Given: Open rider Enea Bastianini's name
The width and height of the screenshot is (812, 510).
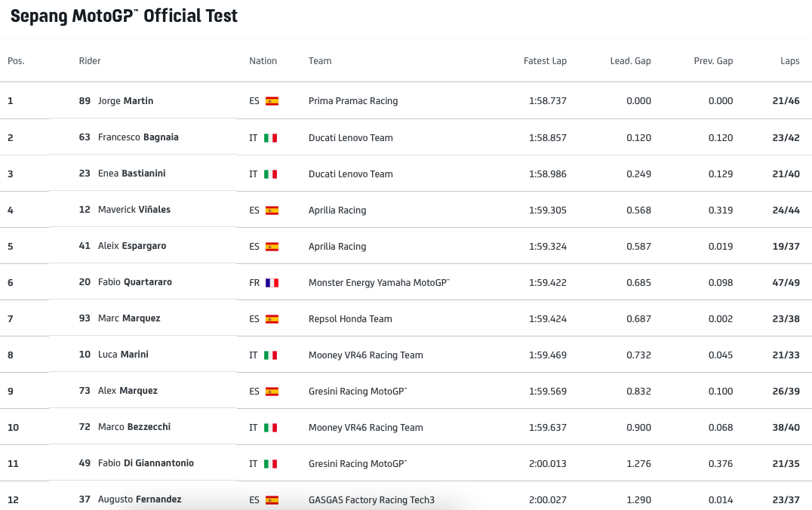Looking at the screenshot, I should pyautogui.click(x=131, y=174).
